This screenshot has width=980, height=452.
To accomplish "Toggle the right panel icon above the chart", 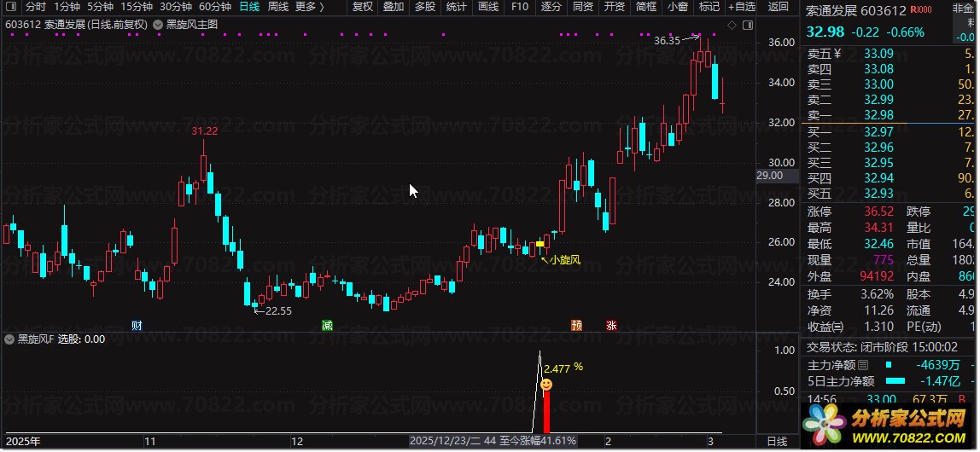I will [x=748, y=25].
